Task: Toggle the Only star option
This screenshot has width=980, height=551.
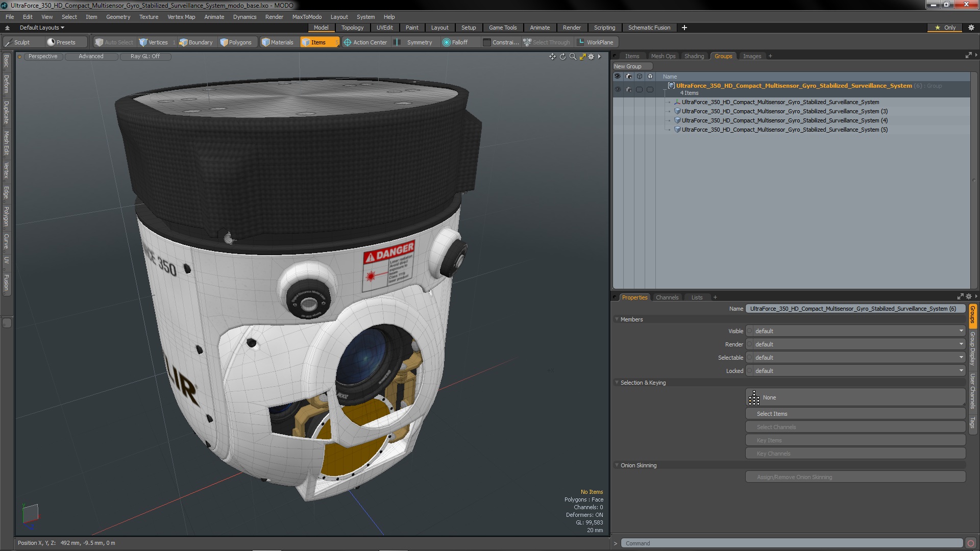Action: tap(945, 28)
